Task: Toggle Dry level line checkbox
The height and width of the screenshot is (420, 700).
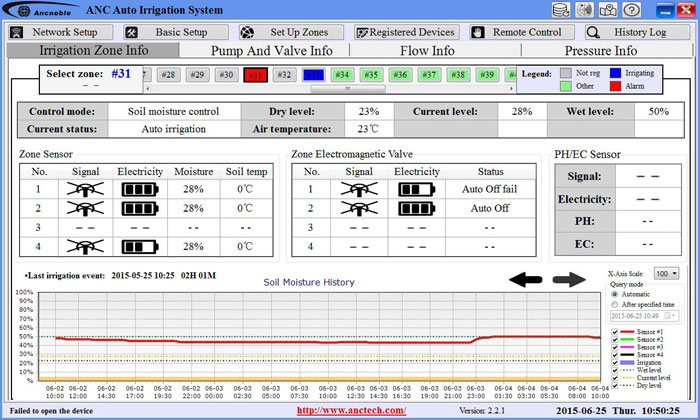Action: [615, 385]
